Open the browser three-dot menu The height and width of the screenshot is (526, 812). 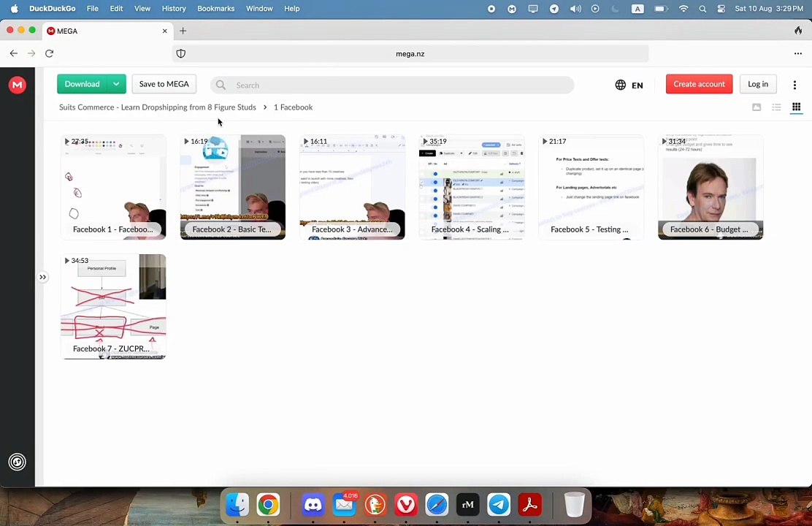(x=797, y=53)
